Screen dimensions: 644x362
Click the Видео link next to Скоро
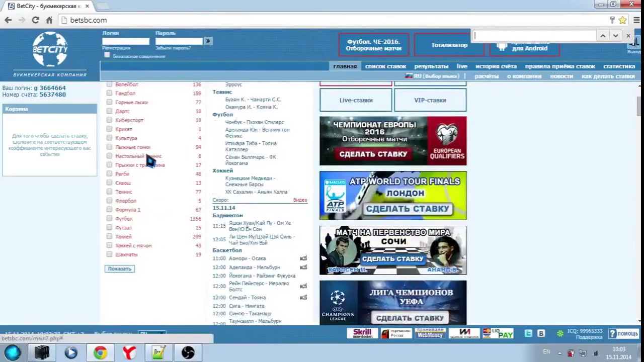click(x=300, y=200)
